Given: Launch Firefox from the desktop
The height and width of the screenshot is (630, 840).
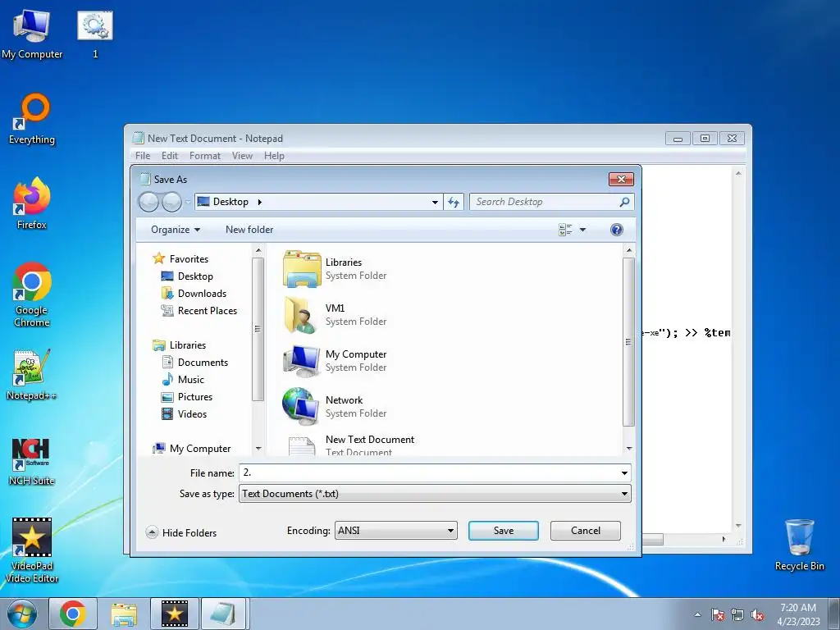Looking at the screenshot, I should click(x=32, y=203).
